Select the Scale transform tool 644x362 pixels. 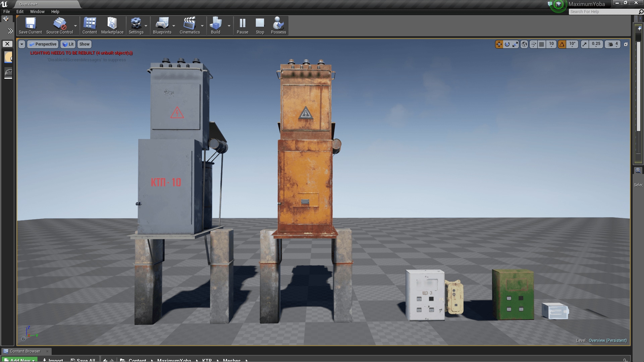pyautogui.click(x=515, y=44)
